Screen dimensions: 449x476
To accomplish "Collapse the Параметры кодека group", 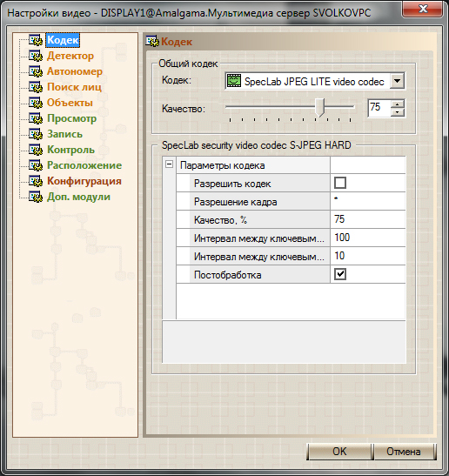I will point(169,164).
